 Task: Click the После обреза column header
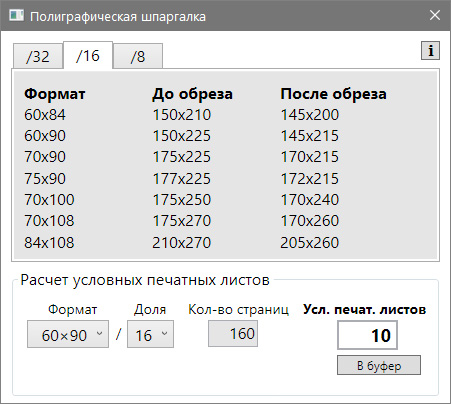click(x=333, y=94)
